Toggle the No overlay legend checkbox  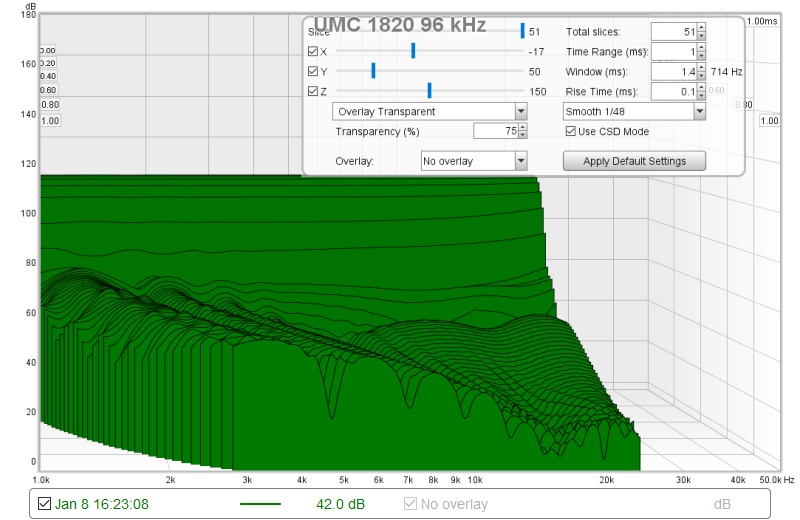(410, 504)
